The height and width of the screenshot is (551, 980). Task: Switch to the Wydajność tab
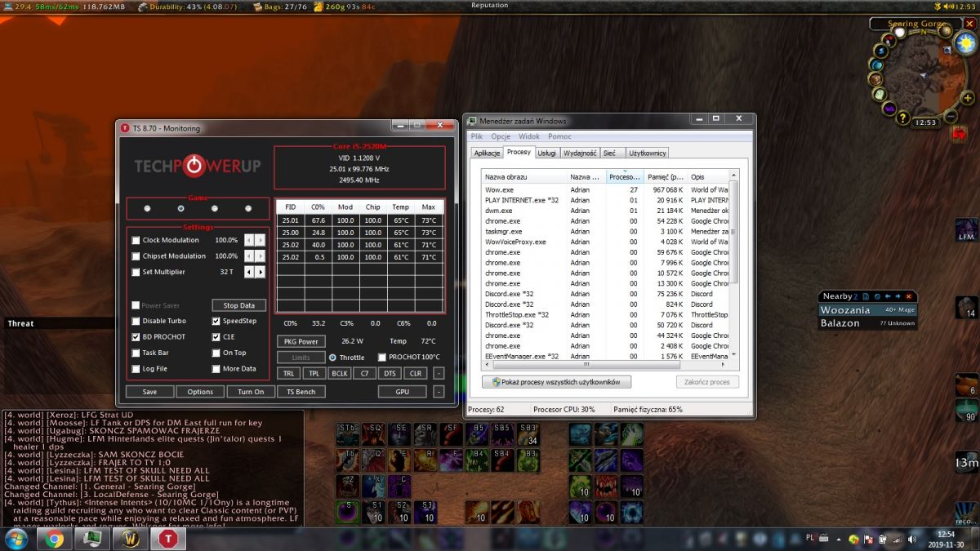click(x=580, y=153)
